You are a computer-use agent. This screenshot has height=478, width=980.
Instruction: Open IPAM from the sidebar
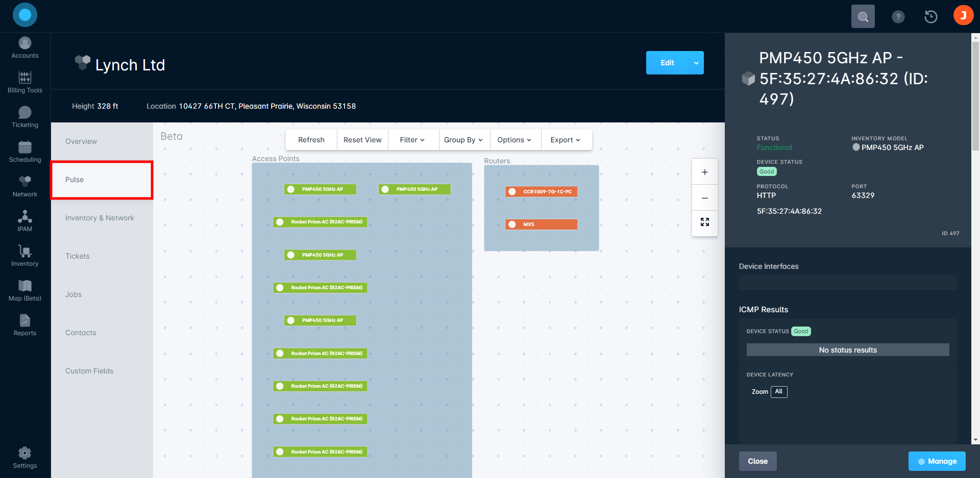point(25,221)
